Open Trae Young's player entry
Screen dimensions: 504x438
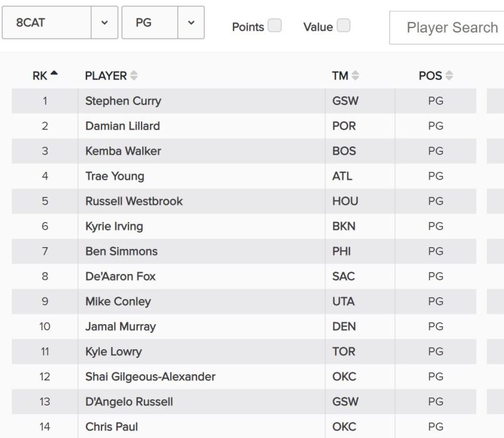tap(113, 176)
